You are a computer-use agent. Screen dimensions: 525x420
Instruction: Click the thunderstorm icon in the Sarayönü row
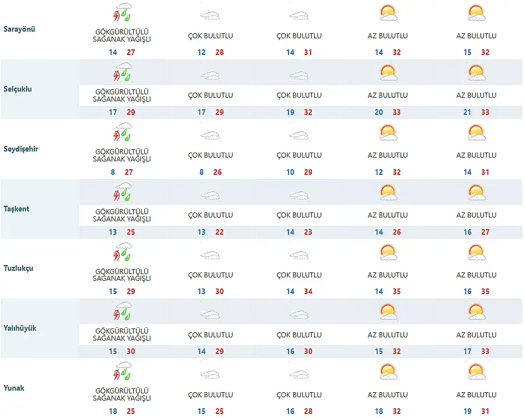pyautogui.click(x=122, y=13)
